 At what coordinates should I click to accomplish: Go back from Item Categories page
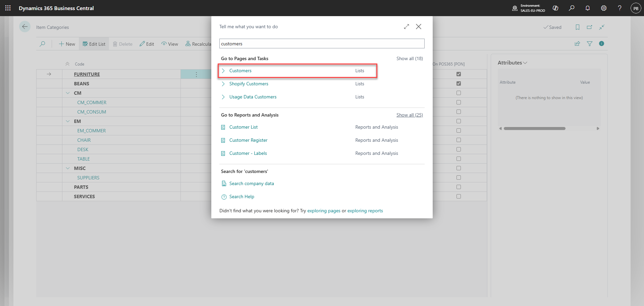25,27
